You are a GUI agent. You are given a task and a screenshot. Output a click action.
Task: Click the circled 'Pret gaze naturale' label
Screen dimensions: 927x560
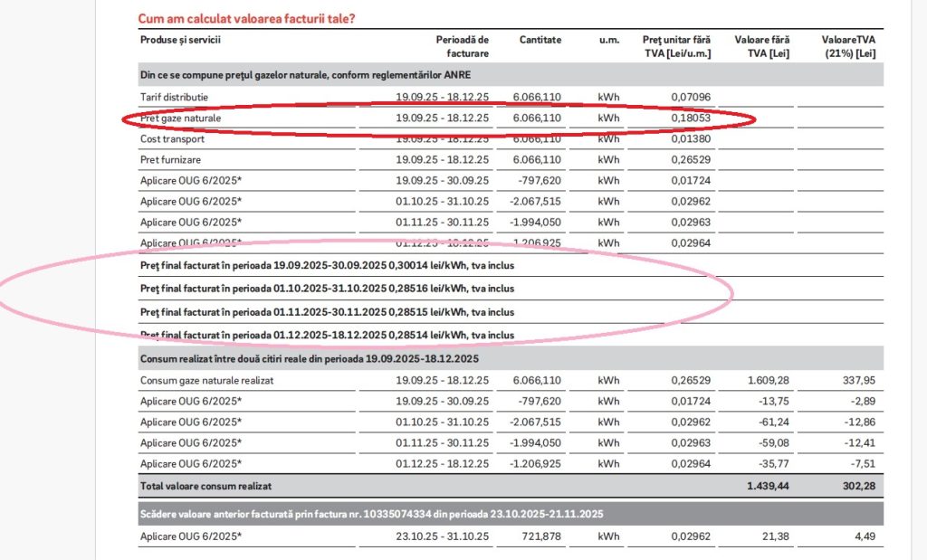tap(180, 118)
